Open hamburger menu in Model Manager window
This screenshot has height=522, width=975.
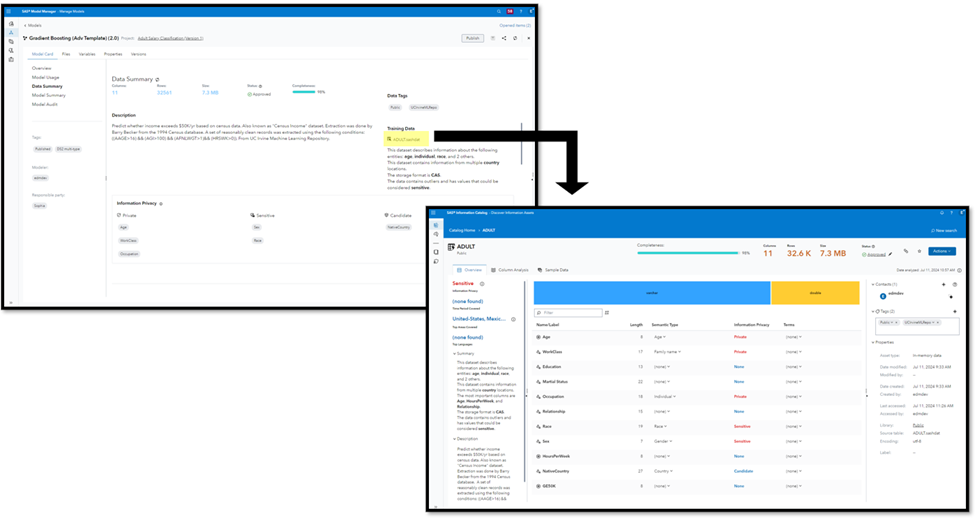[8, 11]
